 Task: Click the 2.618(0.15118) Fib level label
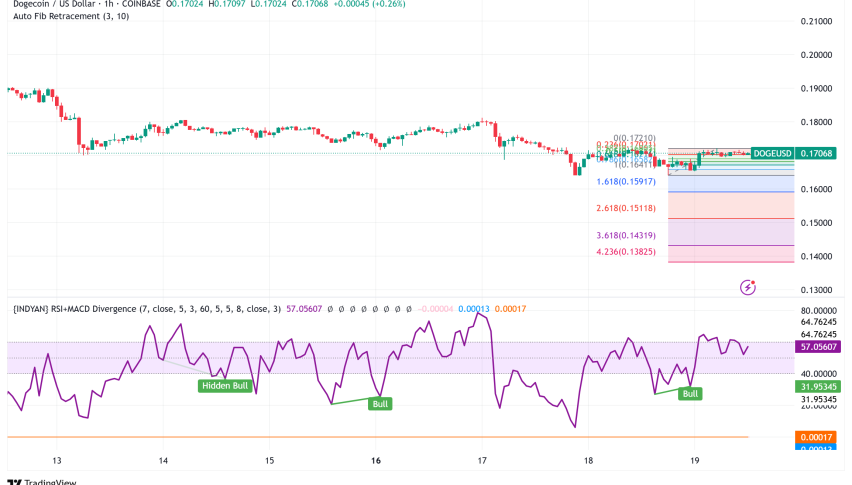coord(626,208)
